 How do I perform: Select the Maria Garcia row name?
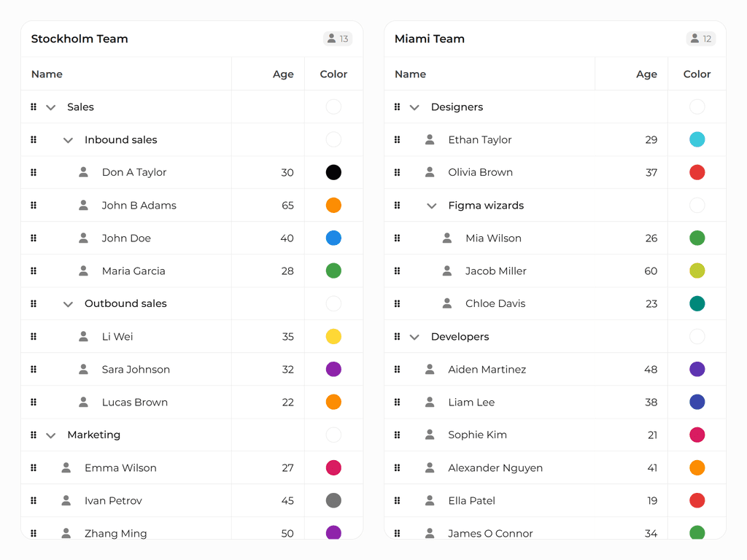[133, 271]
